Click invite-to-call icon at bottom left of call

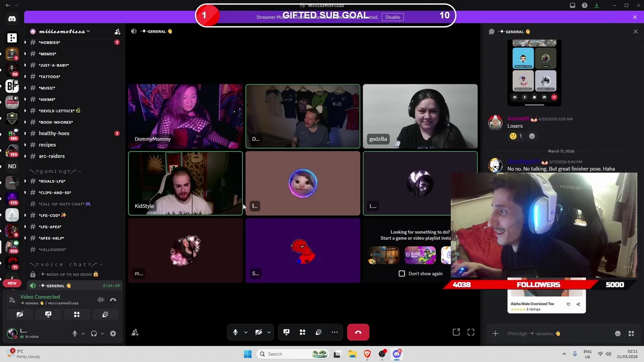click(x=135, y=332)
